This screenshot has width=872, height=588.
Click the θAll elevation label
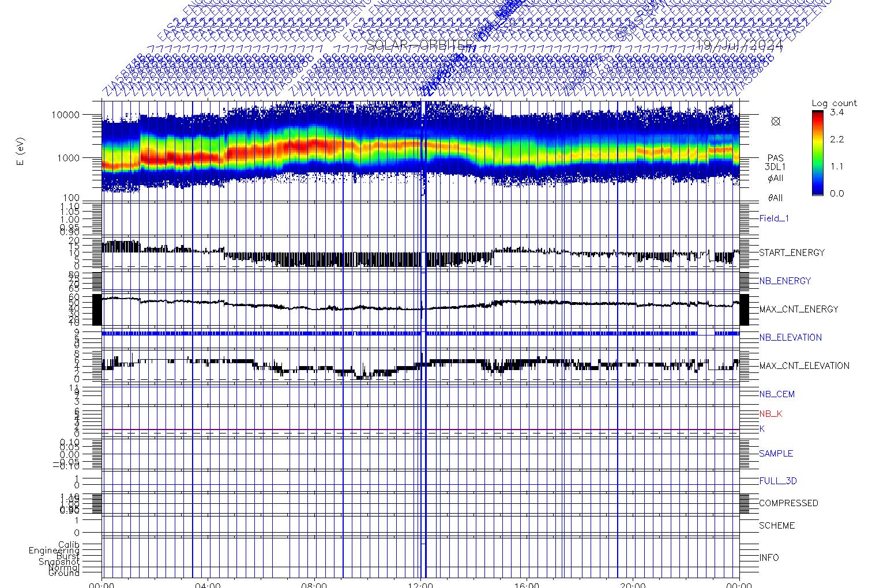pyautogui.click(x=776, y=198)
